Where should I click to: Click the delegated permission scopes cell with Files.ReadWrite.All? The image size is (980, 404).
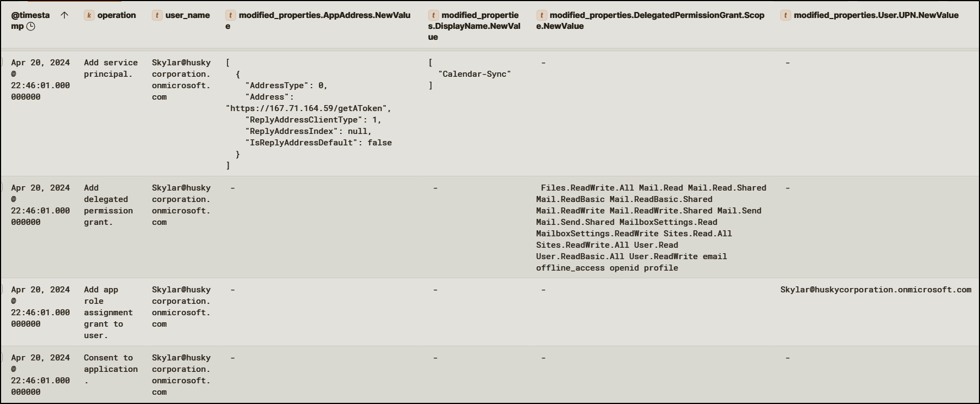tap(650, 228)
